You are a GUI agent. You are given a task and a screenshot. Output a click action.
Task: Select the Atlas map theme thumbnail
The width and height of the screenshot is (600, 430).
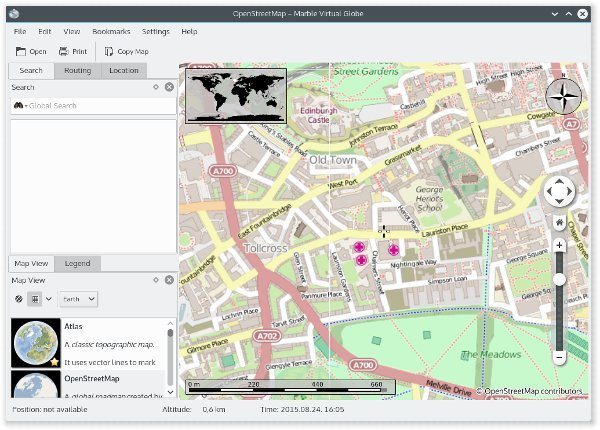point(36,343)
